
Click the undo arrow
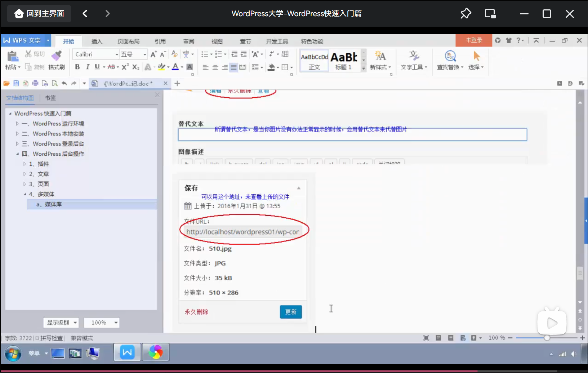point(64,84)
